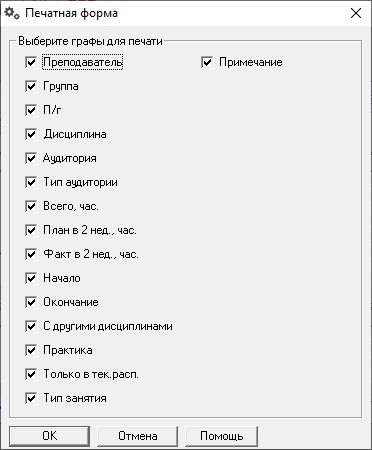Click the Отмена button

pos(138,436)
